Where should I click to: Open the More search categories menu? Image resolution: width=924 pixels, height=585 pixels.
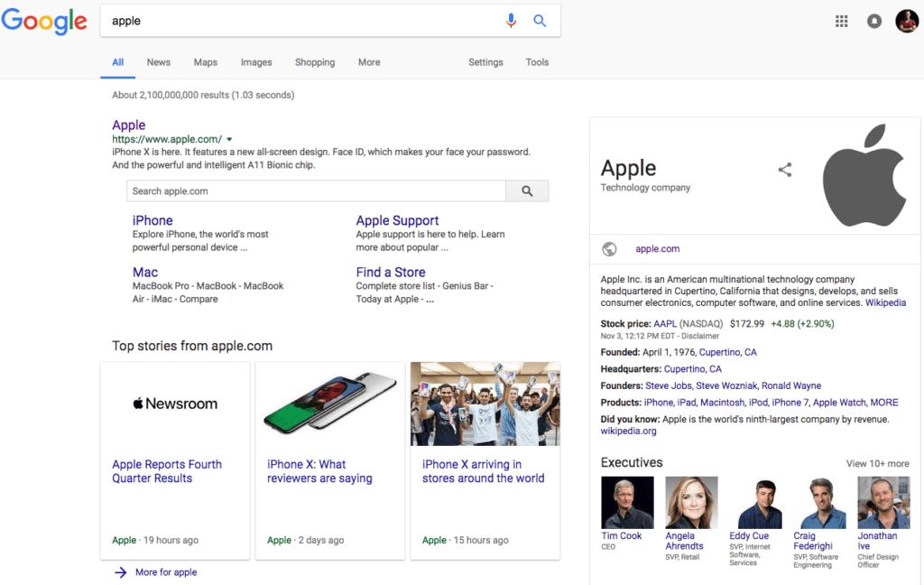(369, 62)
